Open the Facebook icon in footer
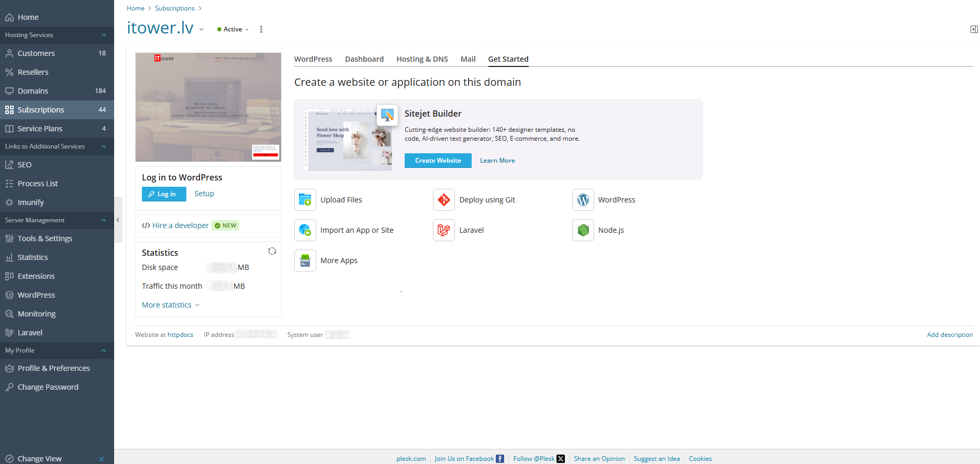This screenshot has width=980, height=464. coord(500,459)
